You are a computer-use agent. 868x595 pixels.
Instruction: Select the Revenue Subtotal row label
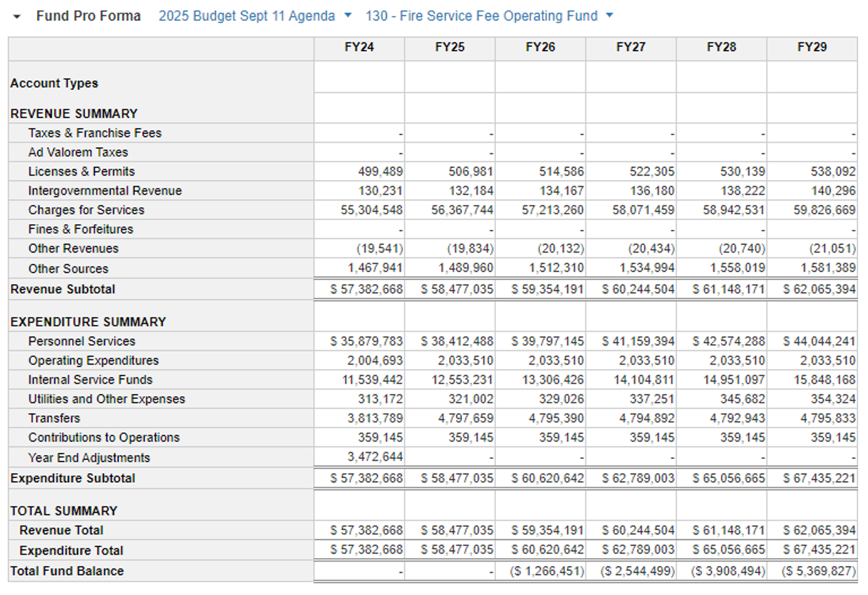pyautogui.click(x=63, y=289)
